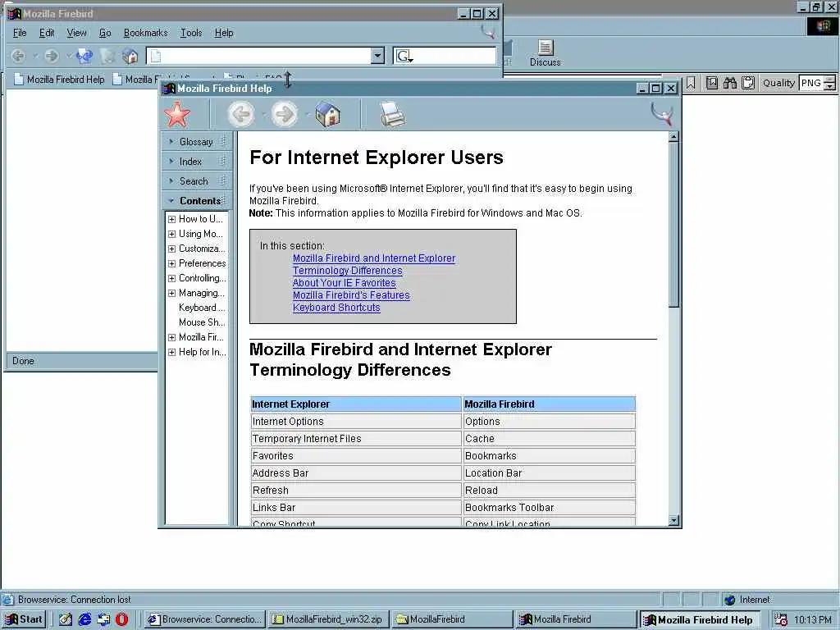Follow the Mozilla Firebird's Features link
This screenshot has width=840, height=630.
pyautogui.click(x=351, y=295)
